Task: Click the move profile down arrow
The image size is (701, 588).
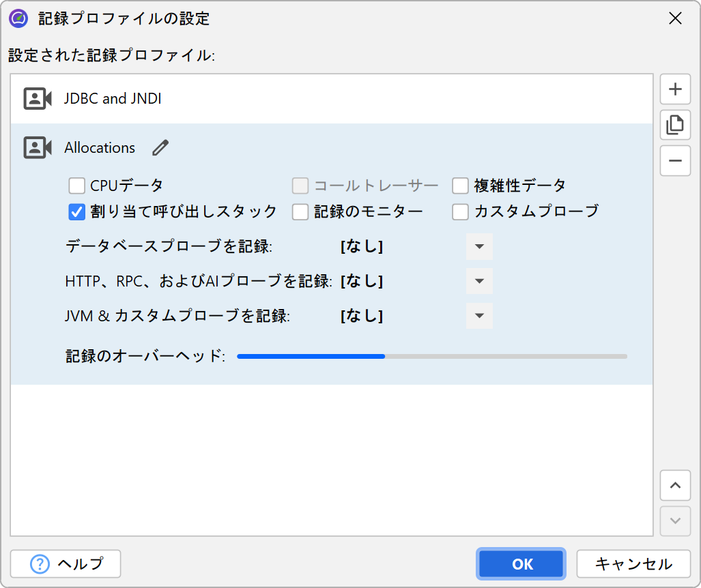Action: (675, 521)
